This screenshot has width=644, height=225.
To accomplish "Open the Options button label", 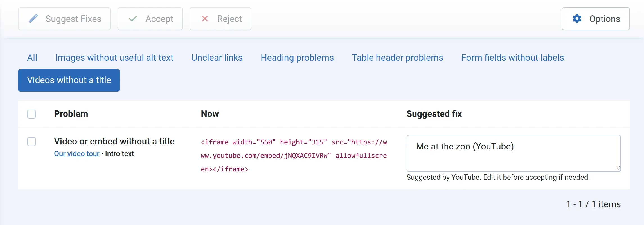I will 605,19.
